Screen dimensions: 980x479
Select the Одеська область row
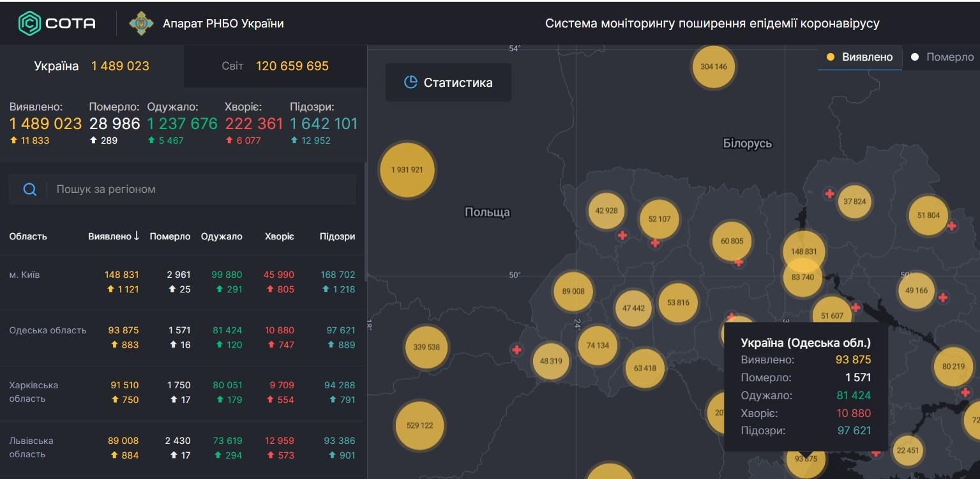click(183, 338)
